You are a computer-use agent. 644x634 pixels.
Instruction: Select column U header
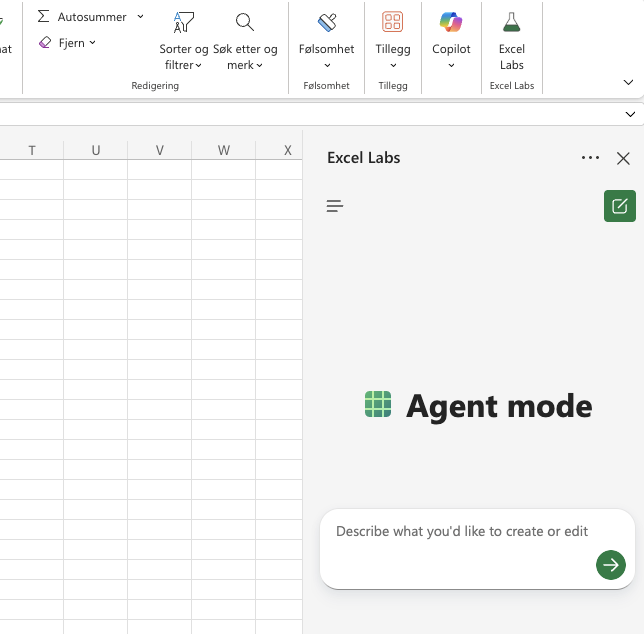pos(96,151)
